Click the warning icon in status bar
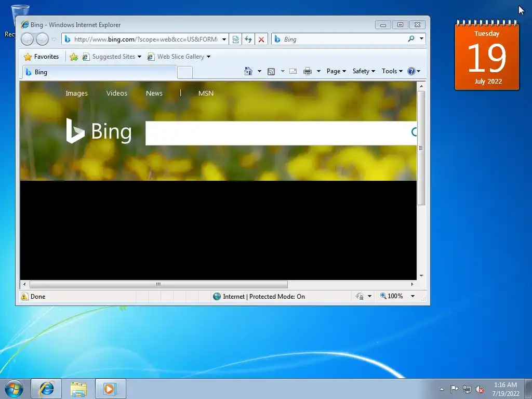Screen dimensions: 532x399 24,297
